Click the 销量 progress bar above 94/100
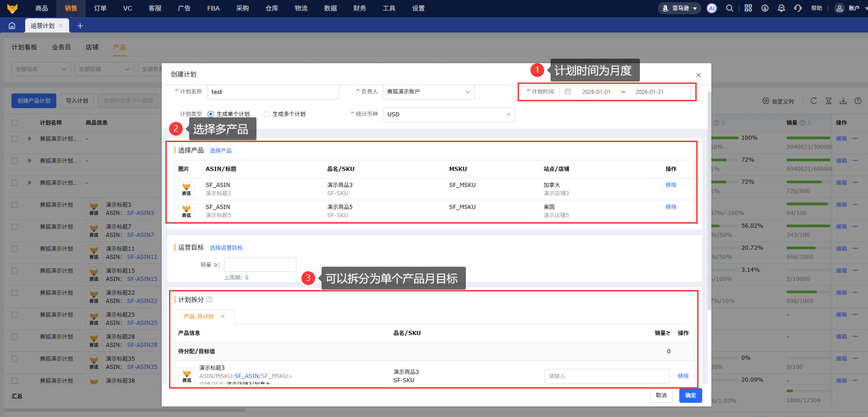 point(808,204)
